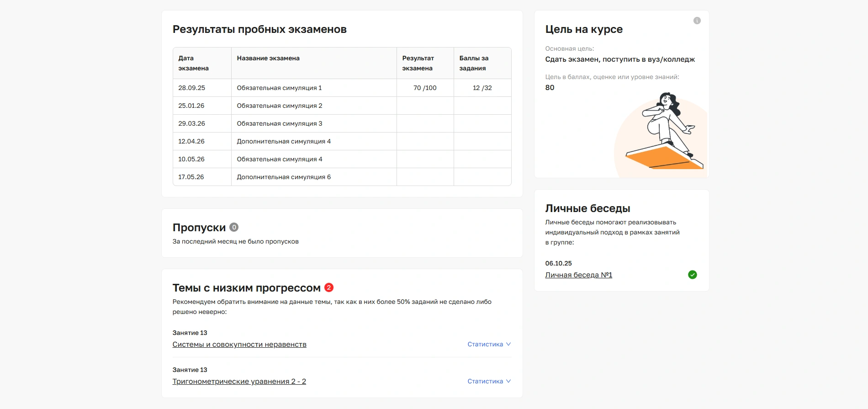Expand Статистика for Системы и совокупности неравенств

[489, 344]
